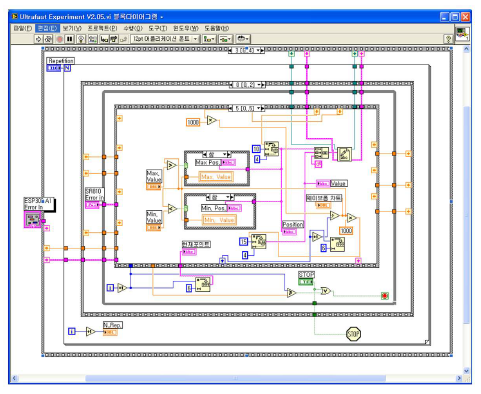The width and height of the screenshot is (481, 394).
Task: Click the VI icon pane at top right
Action: click(462, 34)
